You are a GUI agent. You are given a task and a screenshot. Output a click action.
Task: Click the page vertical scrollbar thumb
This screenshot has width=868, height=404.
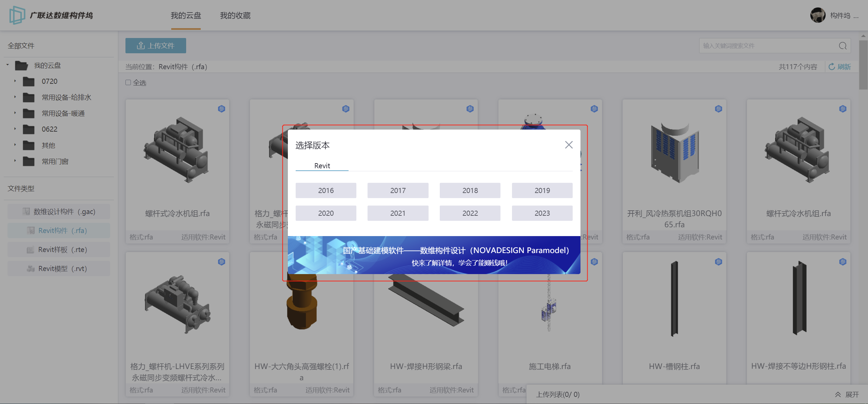click(863, 64)
